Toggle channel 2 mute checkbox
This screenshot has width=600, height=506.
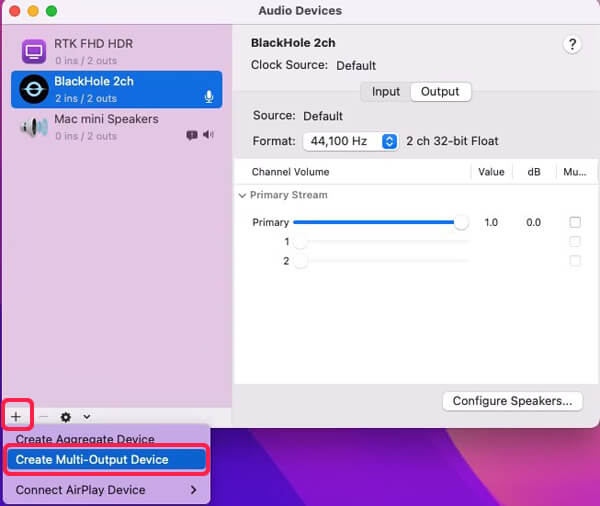[x=575, y=261]
